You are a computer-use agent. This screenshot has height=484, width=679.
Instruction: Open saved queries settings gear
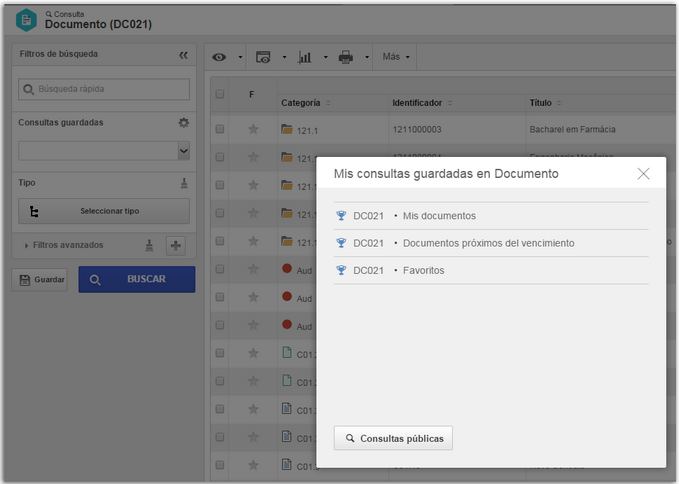pyautogui.click(x=184, y=123)
